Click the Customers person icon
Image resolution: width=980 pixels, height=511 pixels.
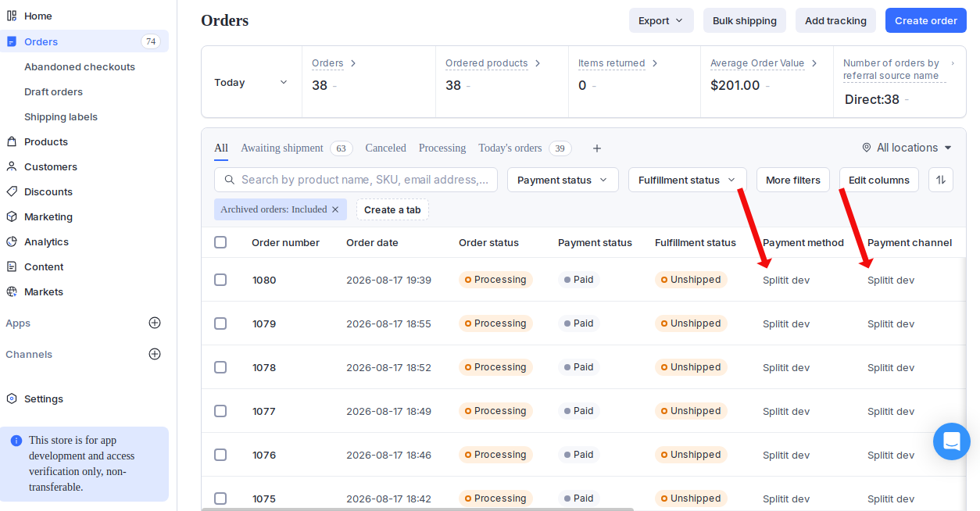12,166
